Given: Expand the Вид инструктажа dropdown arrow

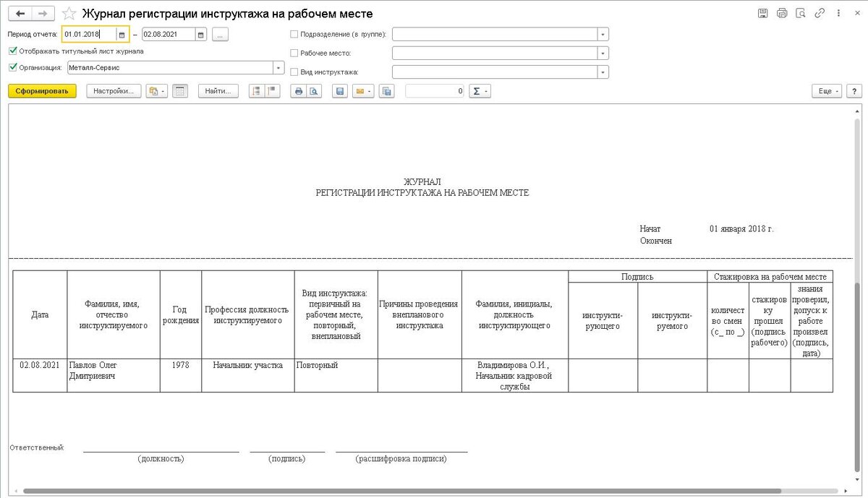Looking at the screenshot, I should click(x=603, y=72).
